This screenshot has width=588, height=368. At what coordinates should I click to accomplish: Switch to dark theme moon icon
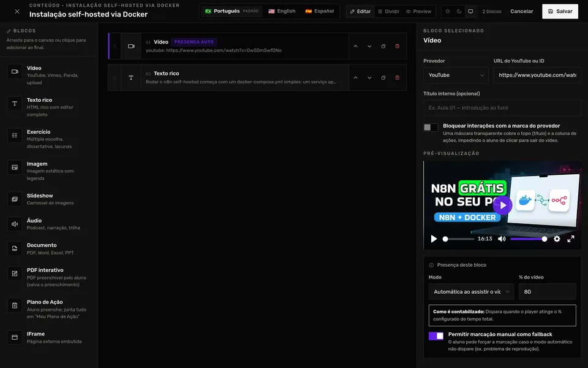[459, 11]
